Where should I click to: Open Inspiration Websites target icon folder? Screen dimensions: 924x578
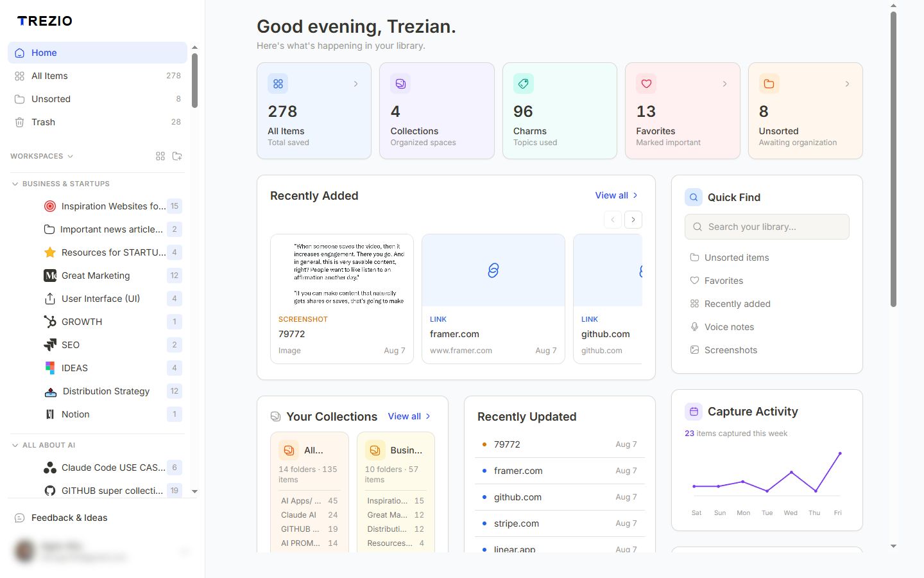[x=50, y=206]
